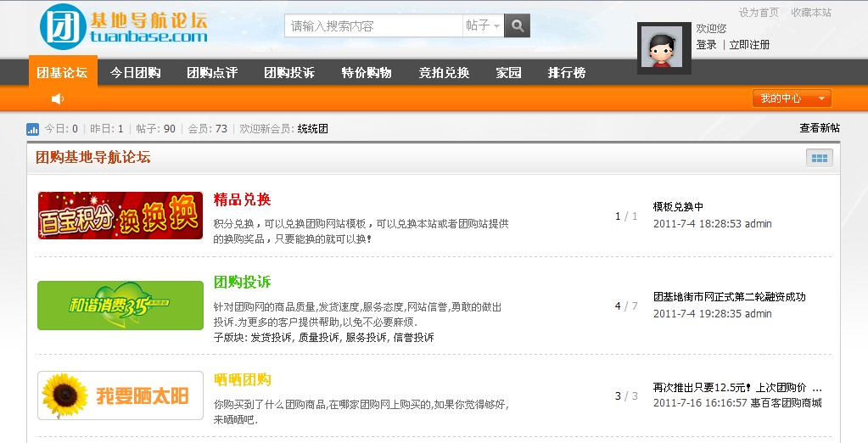Click the 今日: 0 statistic
This screenshot has height=443, width=868.
tap(61, 128)
